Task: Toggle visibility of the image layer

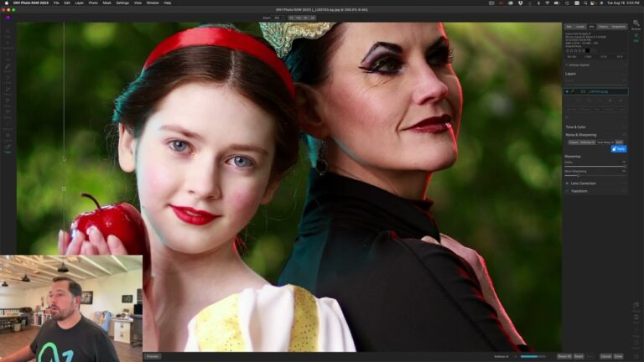Action: [x=567, y=91]
